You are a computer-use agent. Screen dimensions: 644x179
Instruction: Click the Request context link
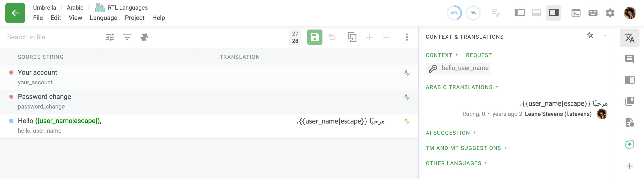tap(479, 55)
